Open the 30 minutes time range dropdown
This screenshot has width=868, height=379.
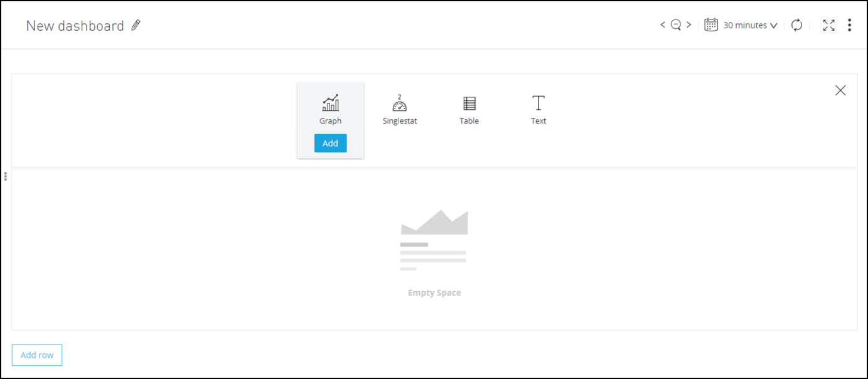click(745, 26)
